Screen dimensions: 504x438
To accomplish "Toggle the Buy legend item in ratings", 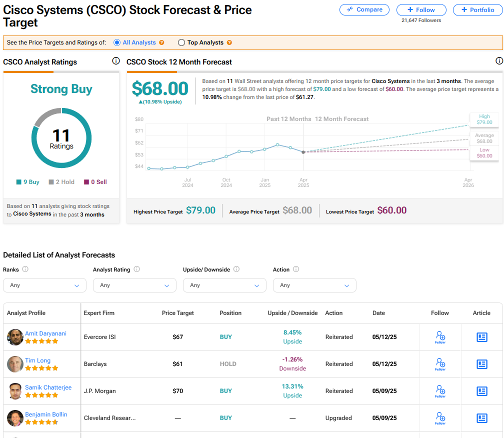I will click(x=28, y=182).
